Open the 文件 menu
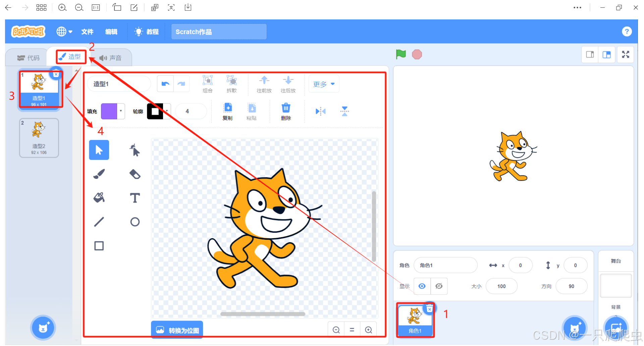The image size is (644, 346). coord(87,32)
